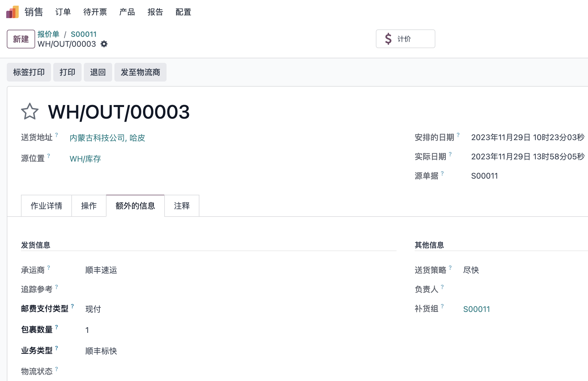
Task: Click the package quantity value 1
Action: (87, 330)
